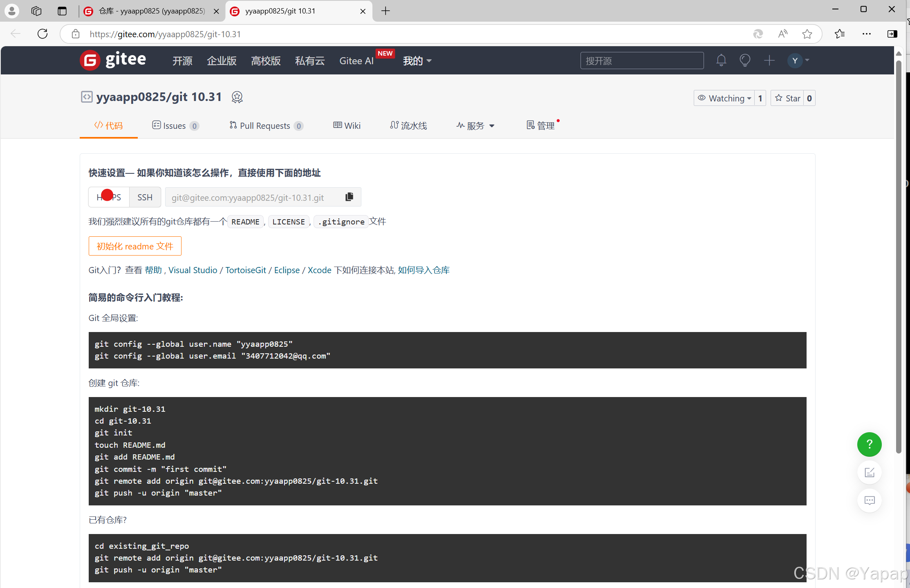Open the Visual Studio link

click(193, 270)
